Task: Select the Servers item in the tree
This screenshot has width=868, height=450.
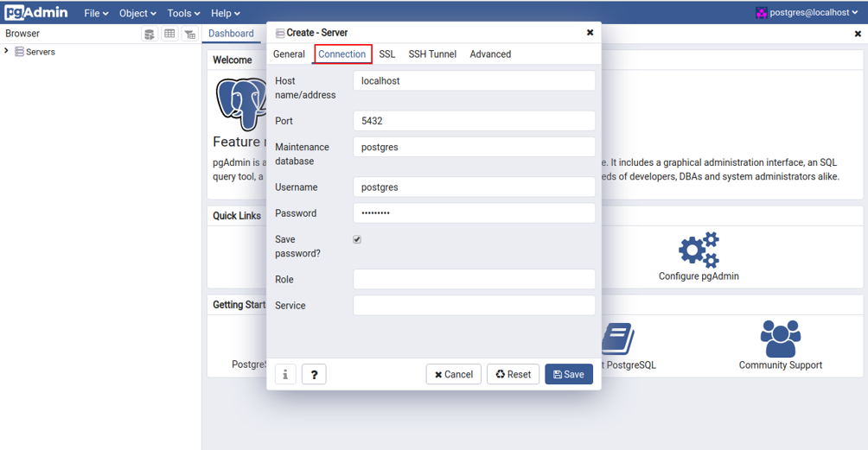Action: coord(41,52)
